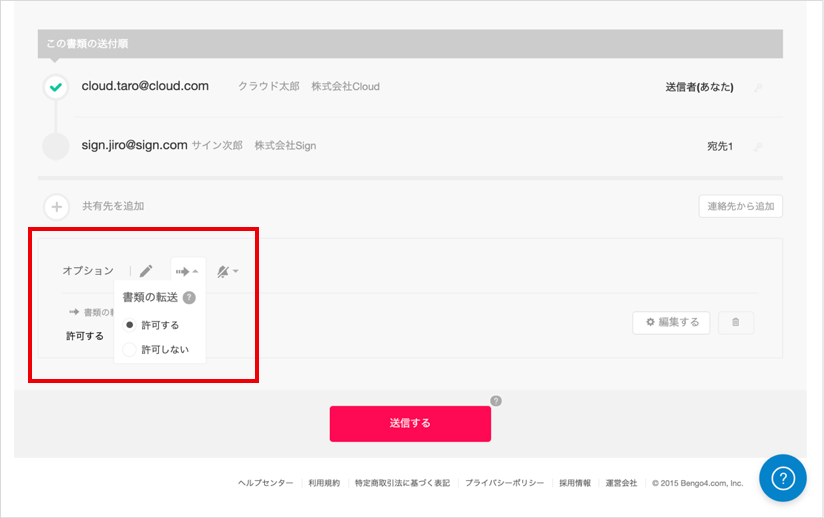Screen dimensions: 824x518
Task: Click the 送信する button
Action: [x=410, y=423]
